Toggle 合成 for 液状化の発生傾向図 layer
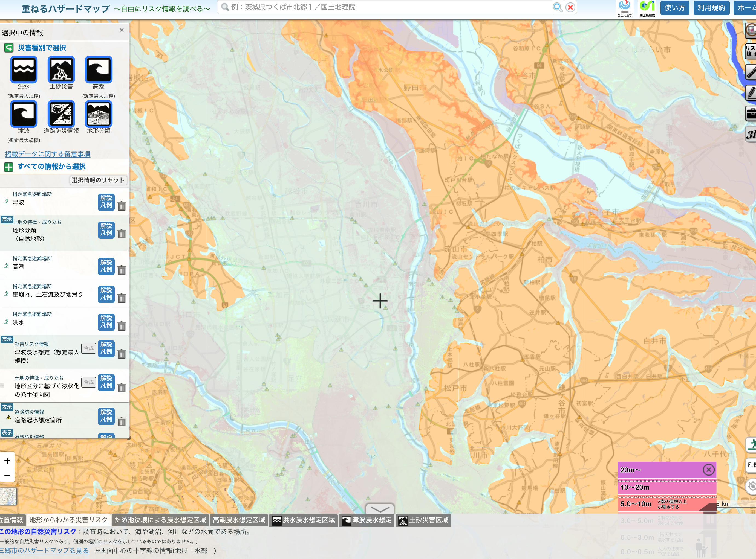This screenshot has width=756, height=559. [x=89, y=382]
